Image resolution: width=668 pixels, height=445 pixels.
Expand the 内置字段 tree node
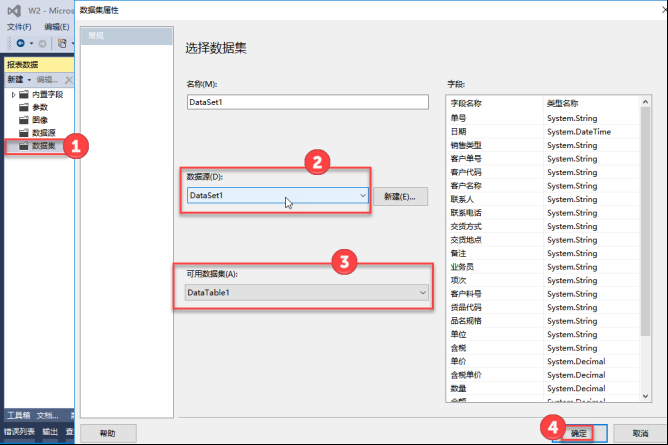coord(13,94)
